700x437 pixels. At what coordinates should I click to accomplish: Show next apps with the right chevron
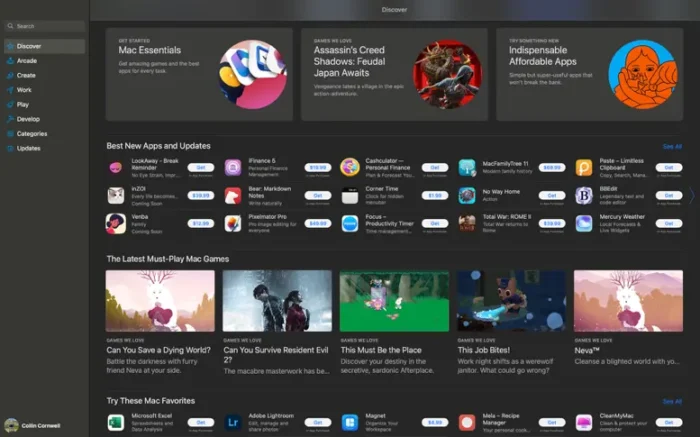[692, 196]
